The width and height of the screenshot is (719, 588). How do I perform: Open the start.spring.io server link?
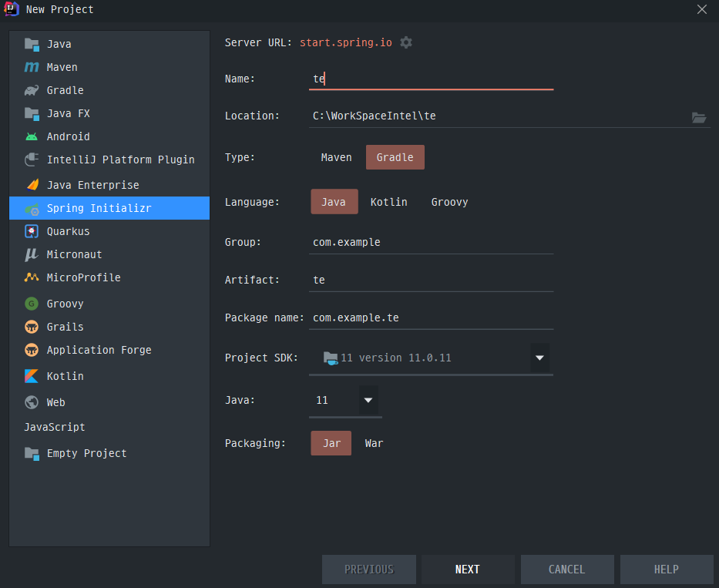click(346, 42)
